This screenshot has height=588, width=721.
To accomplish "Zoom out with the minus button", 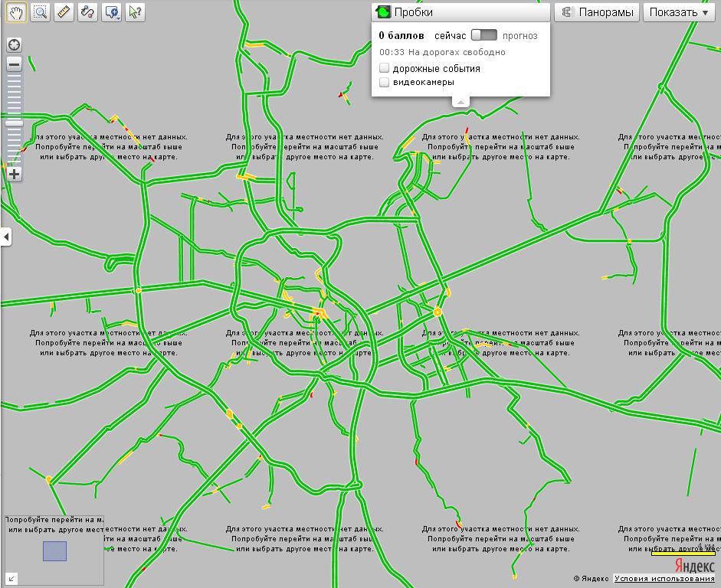I will [14, 64].
